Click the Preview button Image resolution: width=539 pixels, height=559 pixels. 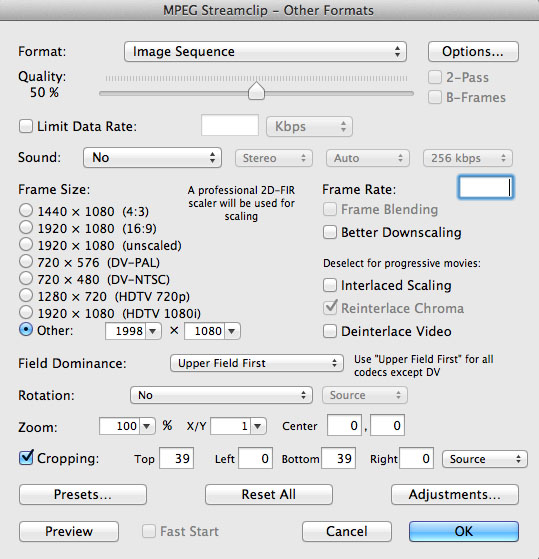tap(69, 532)
